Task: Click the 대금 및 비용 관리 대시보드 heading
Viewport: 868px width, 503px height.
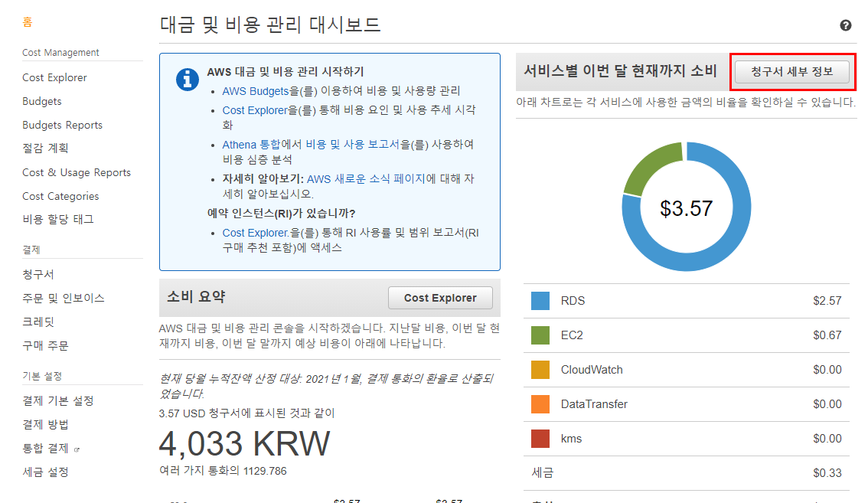Action: [x=270, y=25]
